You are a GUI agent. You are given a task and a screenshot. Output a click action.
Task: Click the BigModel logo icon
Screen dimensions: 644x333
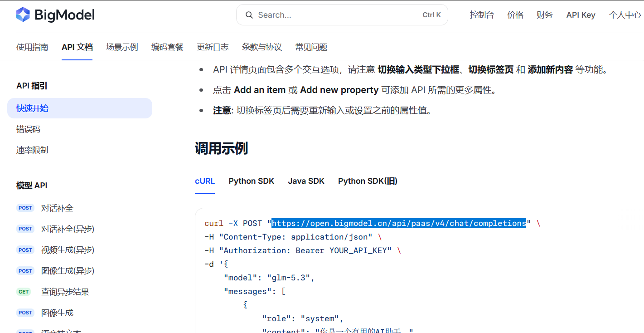[23, 15]
